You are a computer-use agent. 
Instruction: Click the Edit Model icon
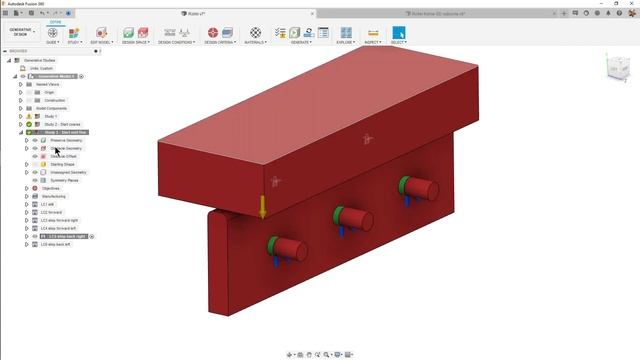pos(101,33)
